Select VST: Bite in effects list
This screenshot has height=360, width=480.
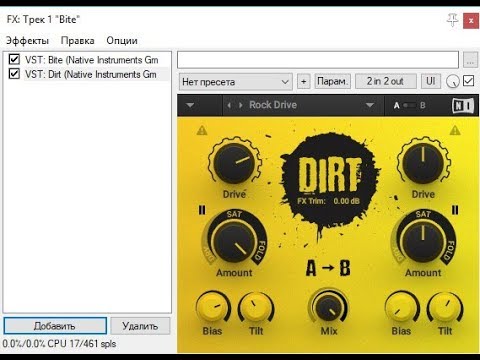[91, 60]
